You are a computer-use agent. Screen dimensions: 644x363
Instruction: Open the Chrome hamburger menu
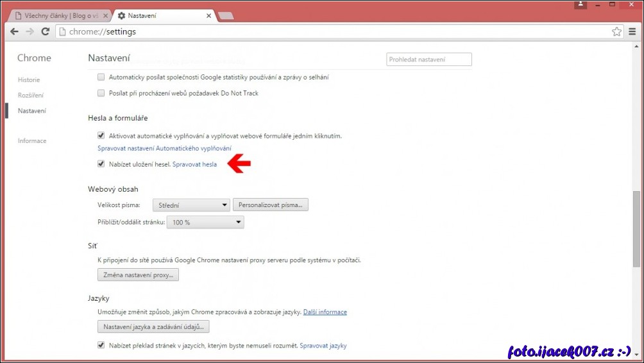[x=632, y=31]
